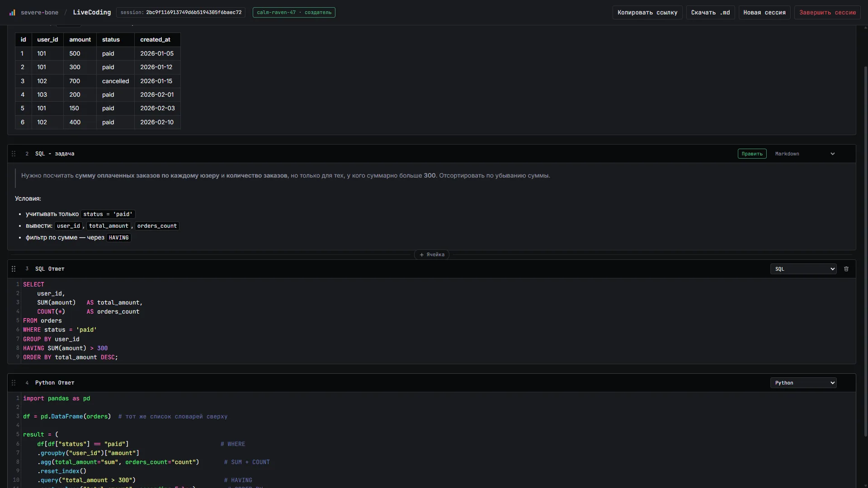Click the ORDER BY total_amount DESC line
The image size is (868, 488).
pos(71,357)
